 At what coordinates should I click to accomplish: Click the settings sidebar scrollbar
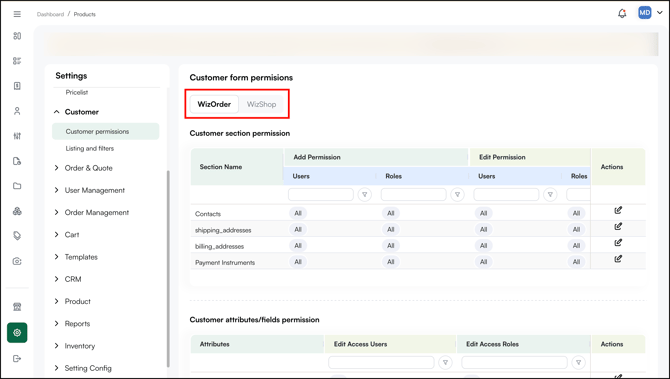168,269
